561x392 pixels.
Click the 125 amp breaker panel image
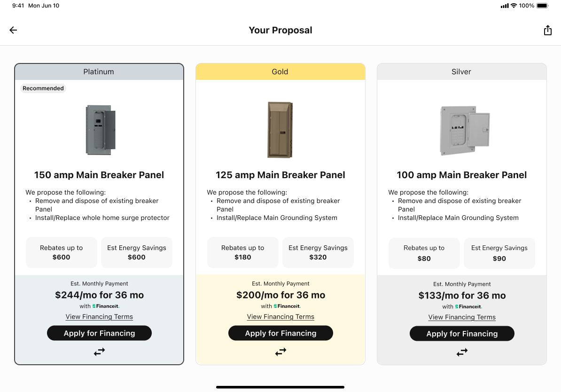(280, 130)
